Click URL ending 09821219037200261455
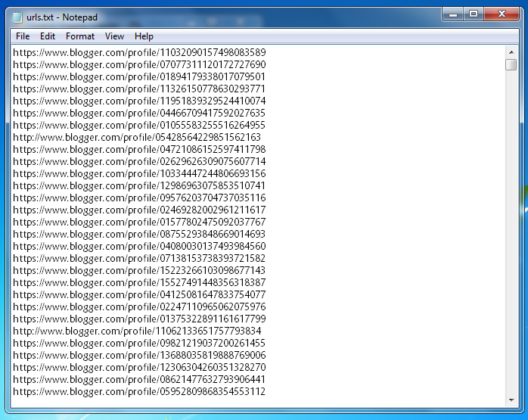528x420 pixels. click(139, 344)
